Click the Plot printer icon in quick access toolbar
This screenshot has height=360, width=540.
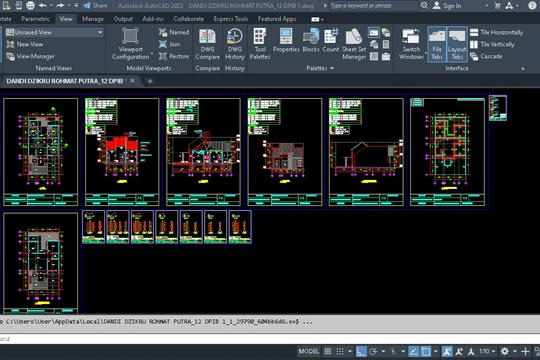(x=30, y=5)
